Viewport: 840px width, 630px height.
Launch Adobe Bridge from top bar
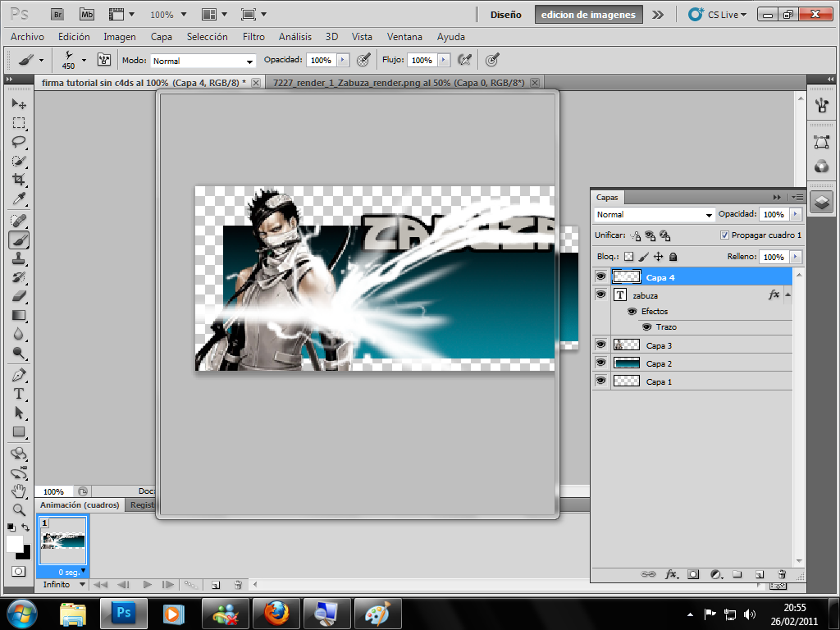coord(57,15)
